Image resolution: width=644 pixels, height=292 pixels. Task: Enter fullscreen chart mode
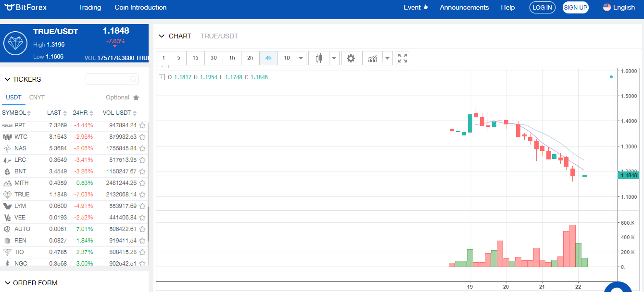coord(403,58)
